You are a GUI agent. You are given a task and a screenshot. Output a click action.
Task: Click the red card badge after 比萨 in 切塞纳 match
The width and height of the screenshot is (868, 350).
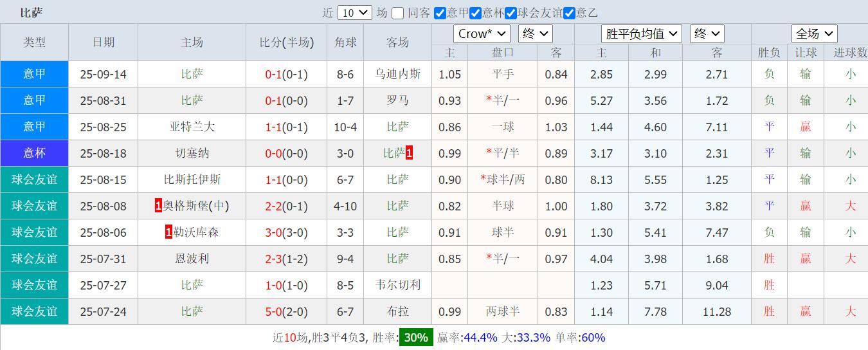click(409, 153)
